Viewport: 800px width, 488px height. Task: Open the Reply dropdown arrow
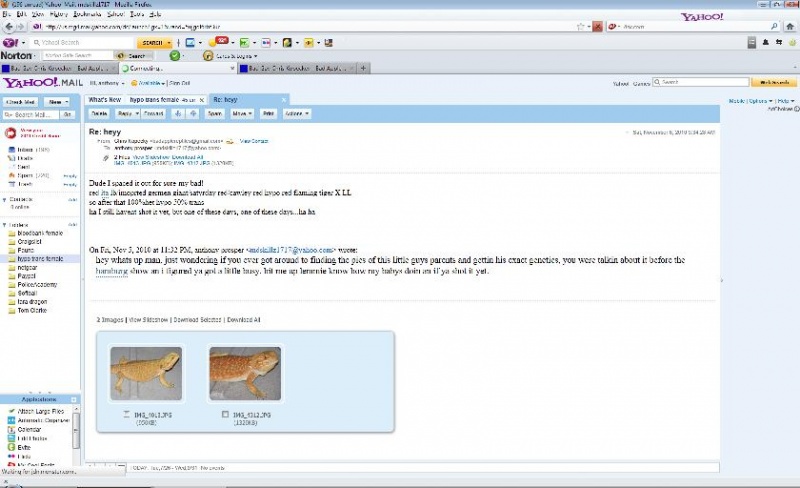(137, 114)
